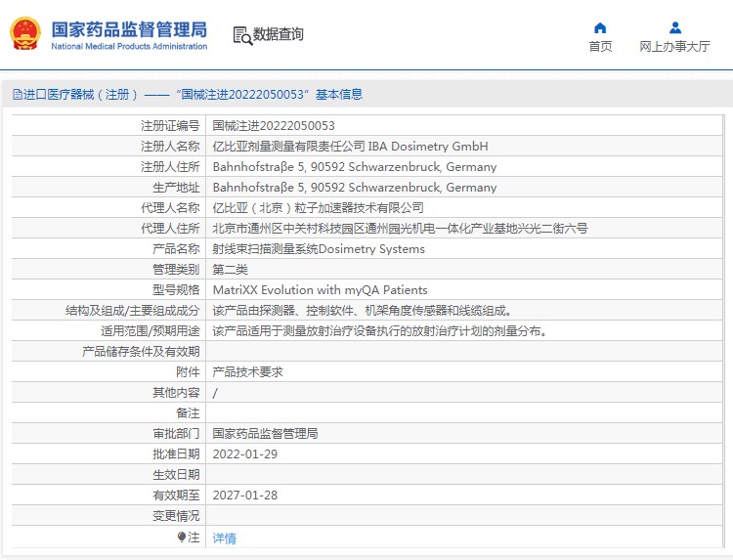Viewport: 733px width, 560px height.
Task: Select the 亿比亚剂量测量有限责任公司 IBA Dosimetry GmbH cell
Action: [x=350, y=147]
